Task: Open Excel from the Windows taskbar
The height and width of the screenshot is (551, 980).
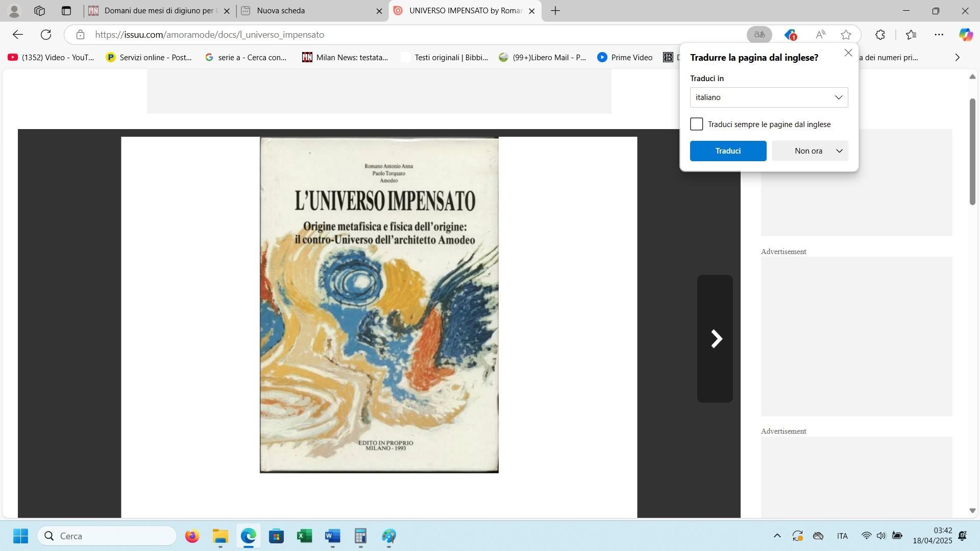Action: 304,536
